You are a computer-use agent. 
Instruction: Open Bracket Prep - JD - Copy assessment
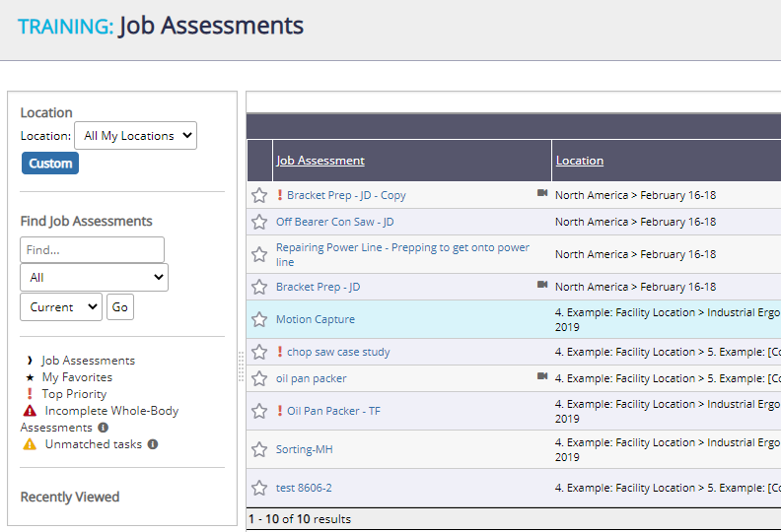point(346,195)
